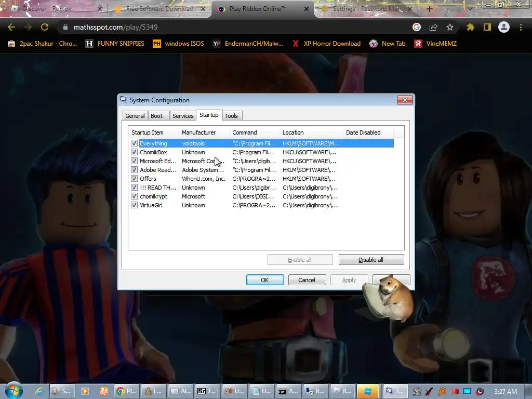The width and height of the screenshot is (532, 399).
Task: Open the 2pac Shakur bookmark
Action: pyautogui.click(x=43, y=44)
